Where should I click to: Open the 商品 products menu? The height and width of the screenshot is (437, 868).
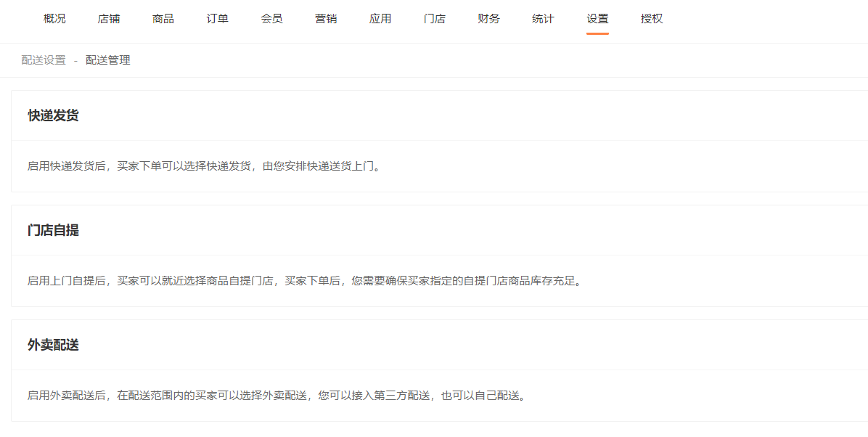pyautogui.click(x=163, y=18)
